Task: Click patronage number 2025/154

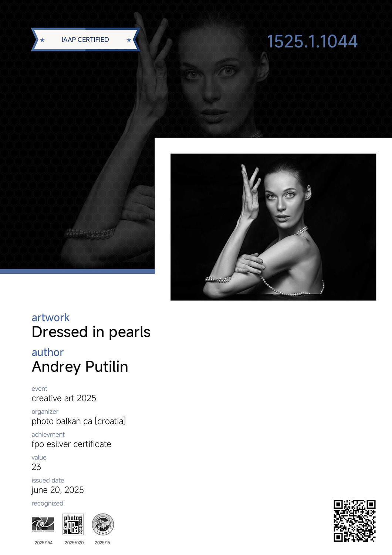Action: (x=44, y=543)
